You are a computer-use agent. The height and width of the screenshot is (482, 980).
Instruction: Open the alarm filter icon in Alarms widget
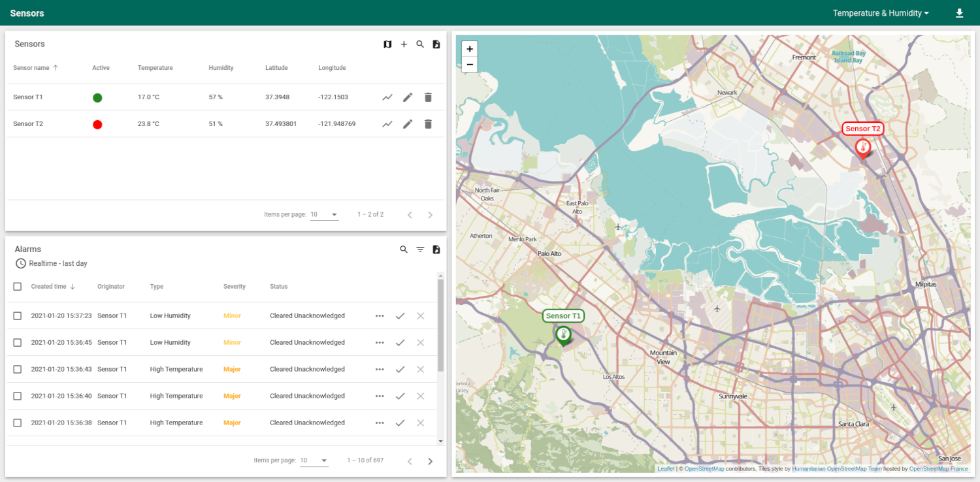point(419,249)
